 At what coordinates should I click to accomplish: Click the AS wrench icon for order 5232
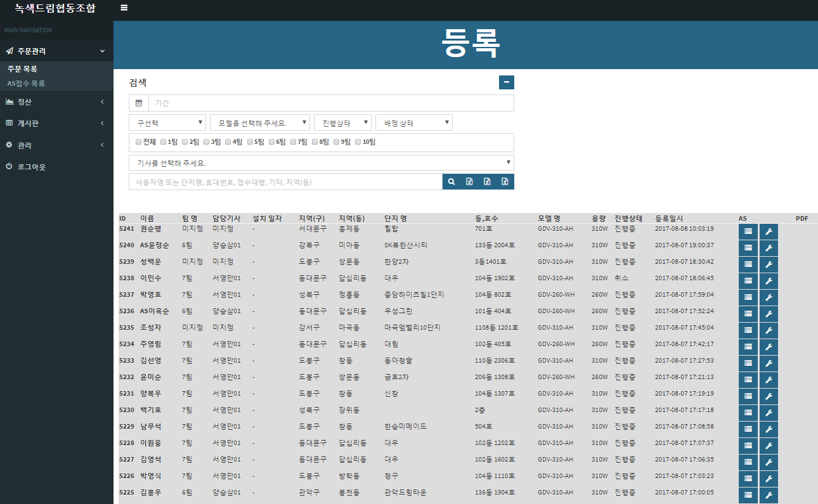coord(769,380)
